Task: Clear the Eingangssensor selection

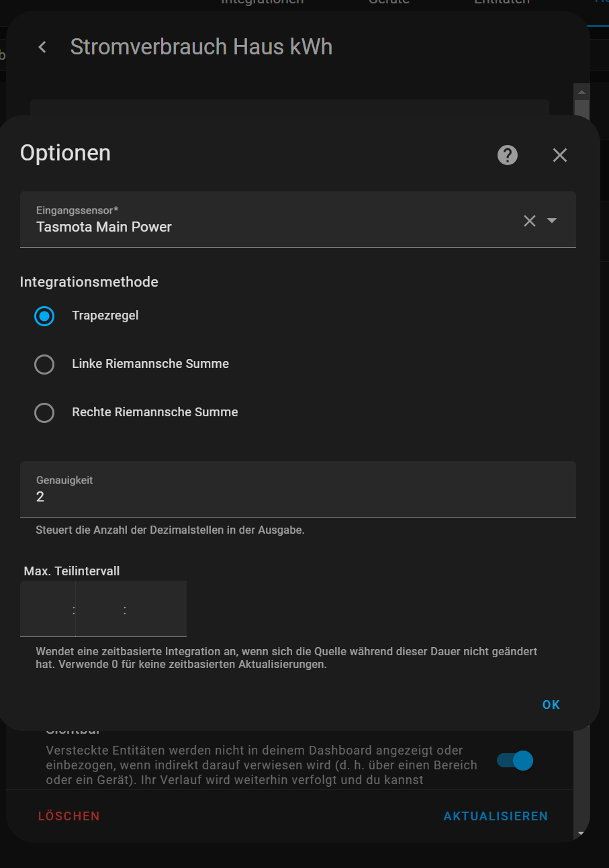Action: 529,221
